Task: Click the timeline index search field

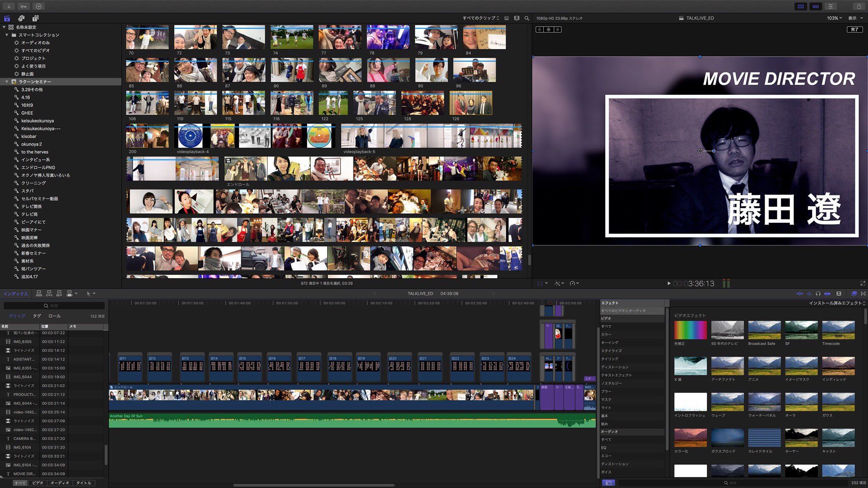Action: [x=54, y=306]
